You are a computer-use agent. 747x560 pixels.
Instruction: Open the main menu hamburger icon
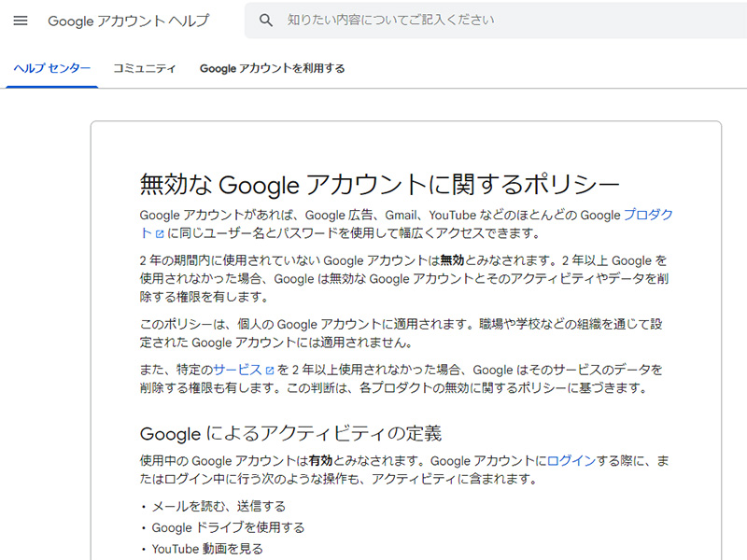pos(21,21)
